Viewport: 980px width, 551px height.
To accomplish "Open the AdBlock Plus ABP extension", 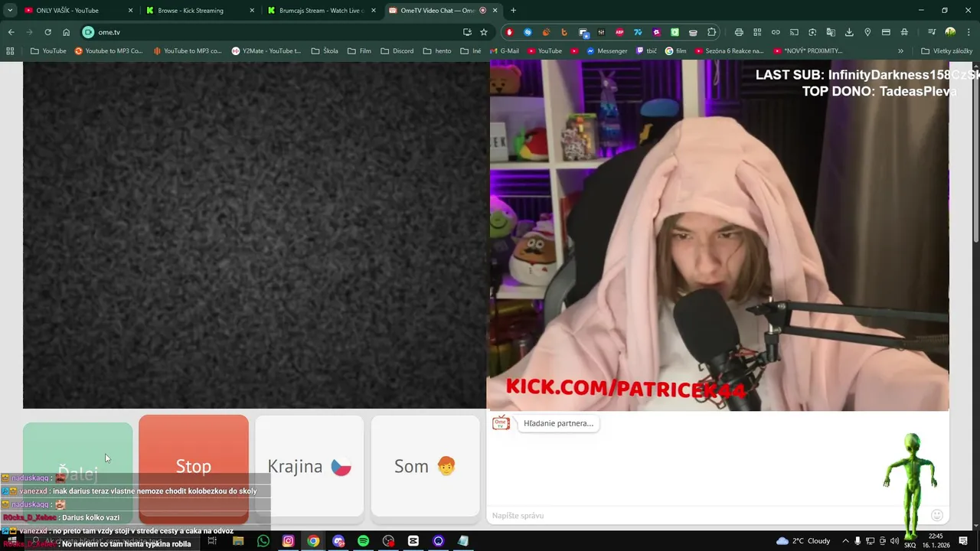I will pyautogui.click(x=619, y=32).
